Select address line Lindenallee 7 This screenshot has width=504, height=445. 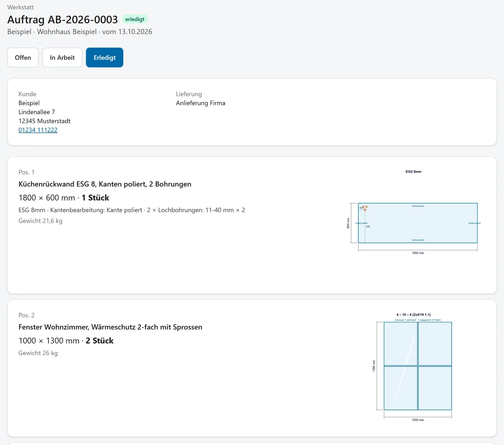click(37, 112)
